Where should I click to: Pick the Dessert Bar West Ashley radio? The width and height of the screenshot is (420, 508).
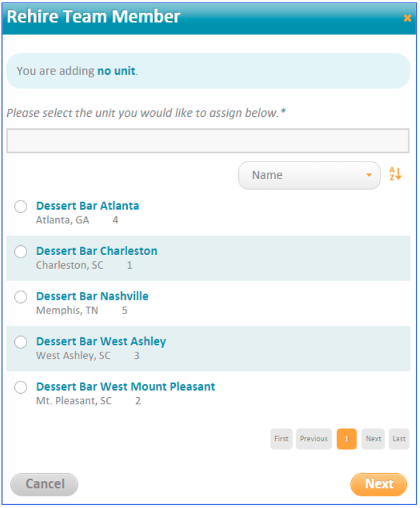click(21, 342)
